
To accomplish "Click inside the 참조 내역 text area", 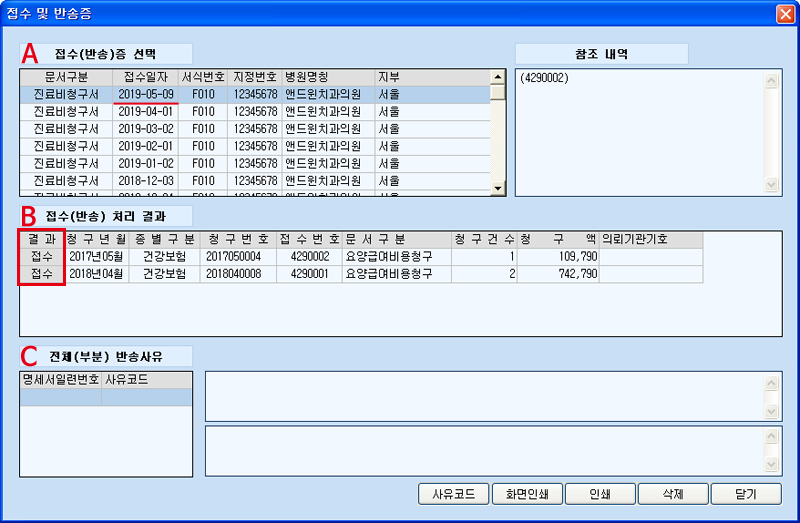I will click(x=640, y=130).
